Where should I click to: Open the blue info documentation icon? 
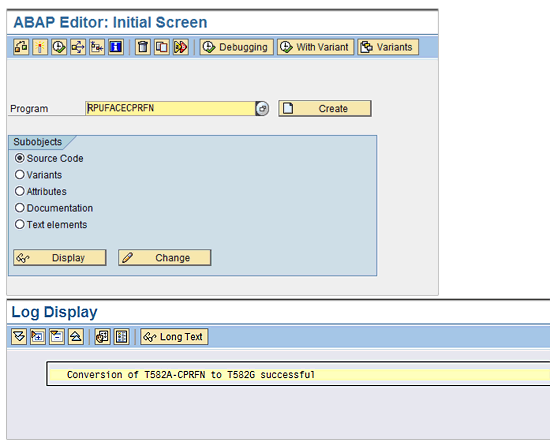click(x=116, y=47)
